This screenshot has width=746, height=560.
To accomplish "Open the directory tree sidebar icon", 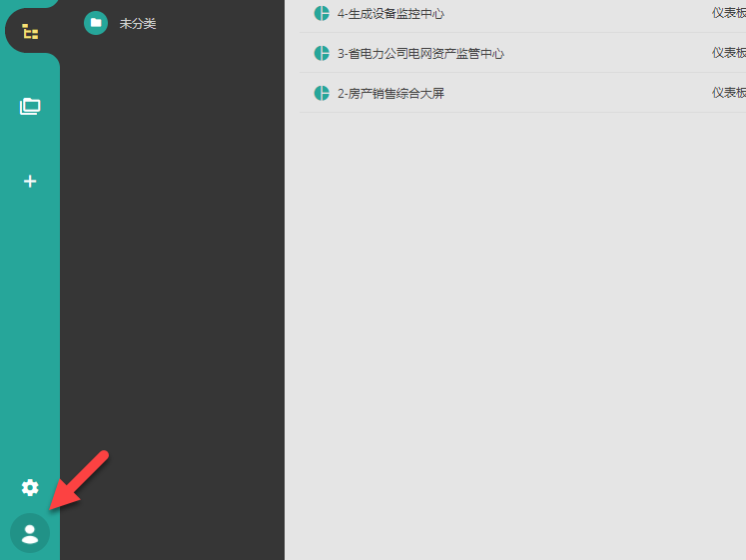I will click(30, 32).
